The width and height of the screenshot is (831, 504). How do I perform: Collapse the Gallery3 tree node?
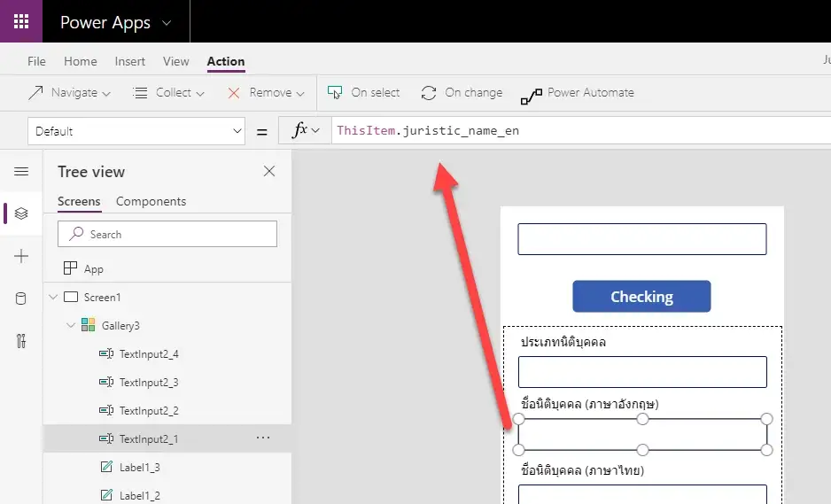71,325
